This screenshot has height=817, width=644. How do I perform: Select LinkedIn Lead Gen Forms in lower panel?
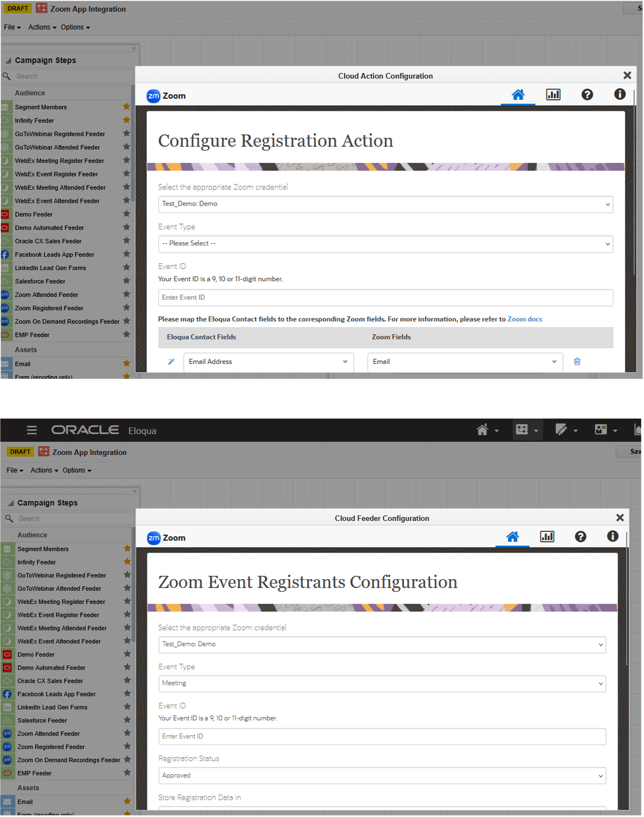pyautogui.click(x=52, y=707)
